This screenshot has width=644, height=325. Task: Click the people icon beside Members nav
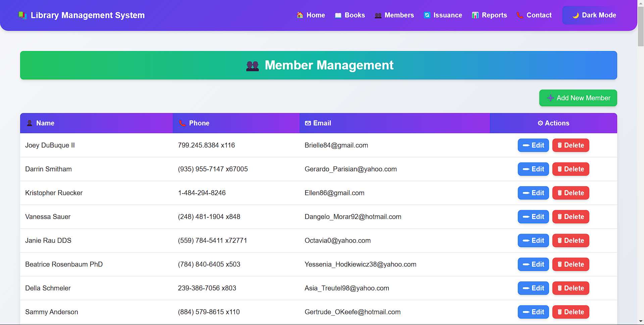tap(378, 15)
